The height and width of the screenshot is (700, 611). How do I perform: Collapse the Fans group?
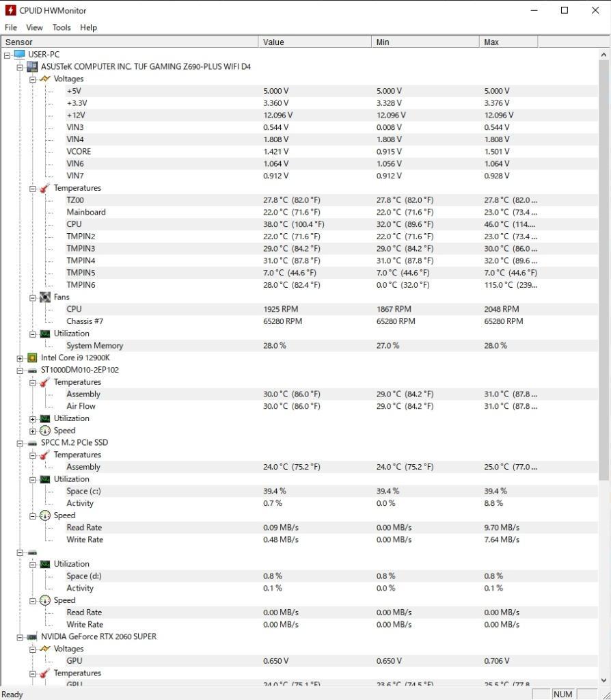pyautogui.click(x=33, y=298)
